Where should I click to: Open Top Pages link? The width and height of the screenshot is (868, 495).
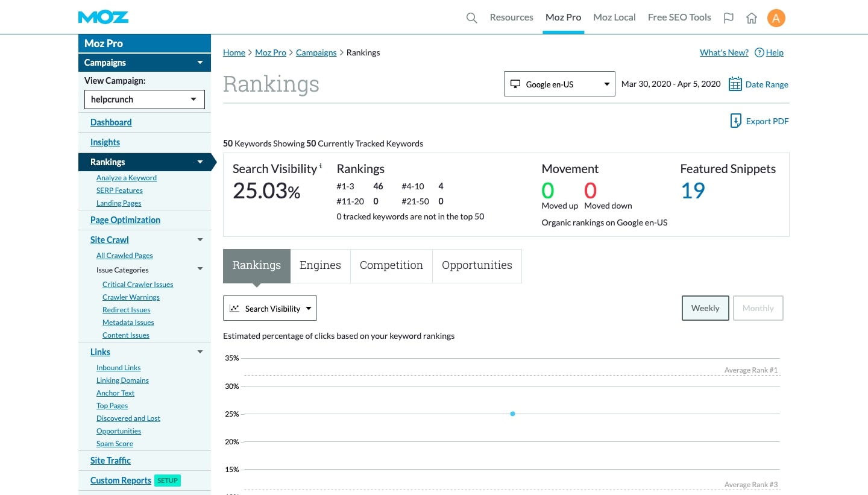[112, 406]
